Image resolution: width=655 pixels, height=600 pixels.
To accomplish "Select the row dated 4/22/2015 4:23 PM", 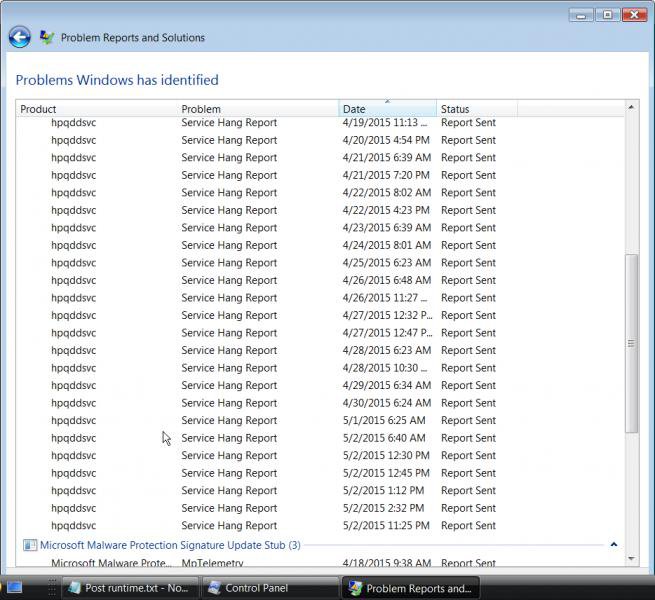I will (x=320, y=210).
